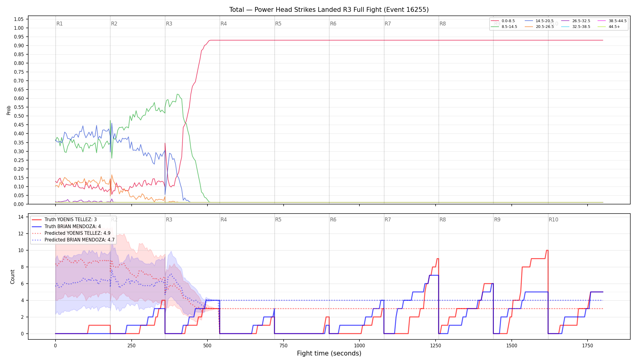Image resolution: width=637 pixels, height=364 pixels.
Task: Click the 38.5-44.5 legend entry
Action: (612, 21)
